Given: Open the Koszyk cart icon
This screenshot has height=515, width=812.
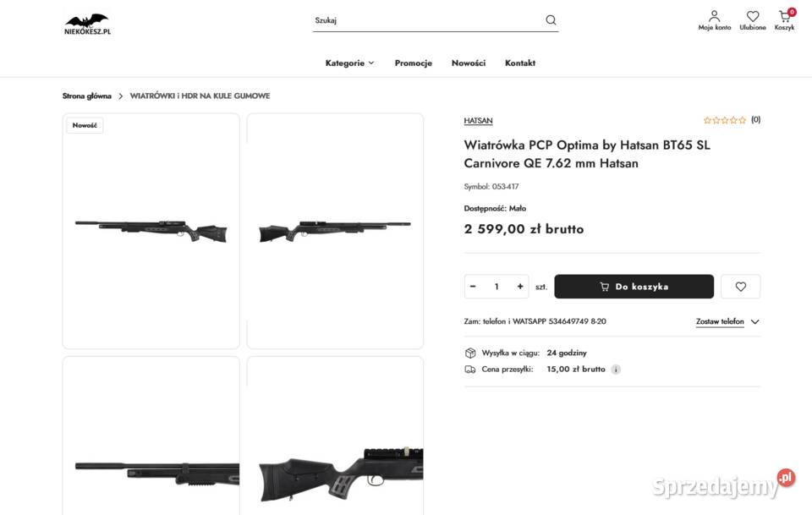Looking at the screenshot, I should point(785,16).
